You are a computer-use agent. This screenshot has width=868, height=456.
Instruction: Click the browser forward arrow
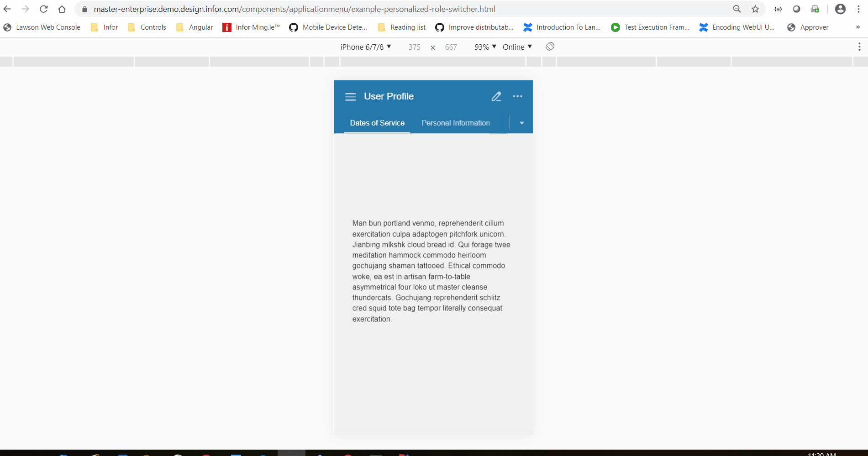click(26, 9)
